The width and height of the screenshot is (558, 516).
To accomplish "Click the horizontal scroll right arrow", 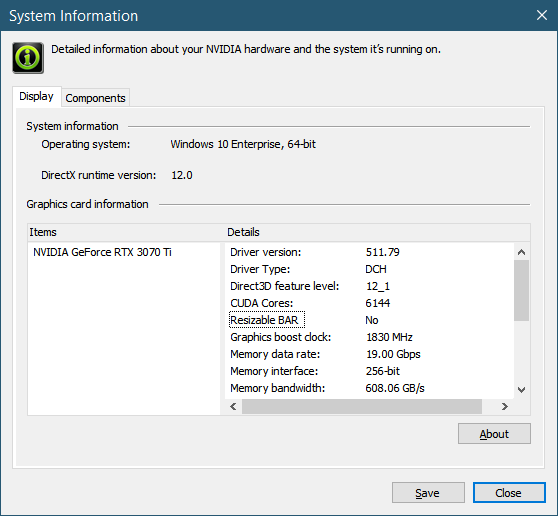I will pyautogui.click(x=505, y=406).
